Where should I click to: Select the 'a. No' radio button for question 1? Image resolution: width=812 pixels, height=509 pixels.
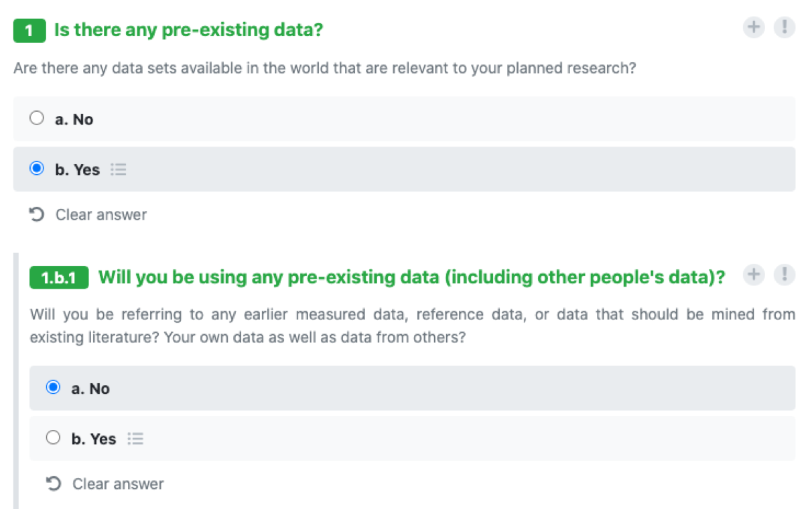[37, 117]
